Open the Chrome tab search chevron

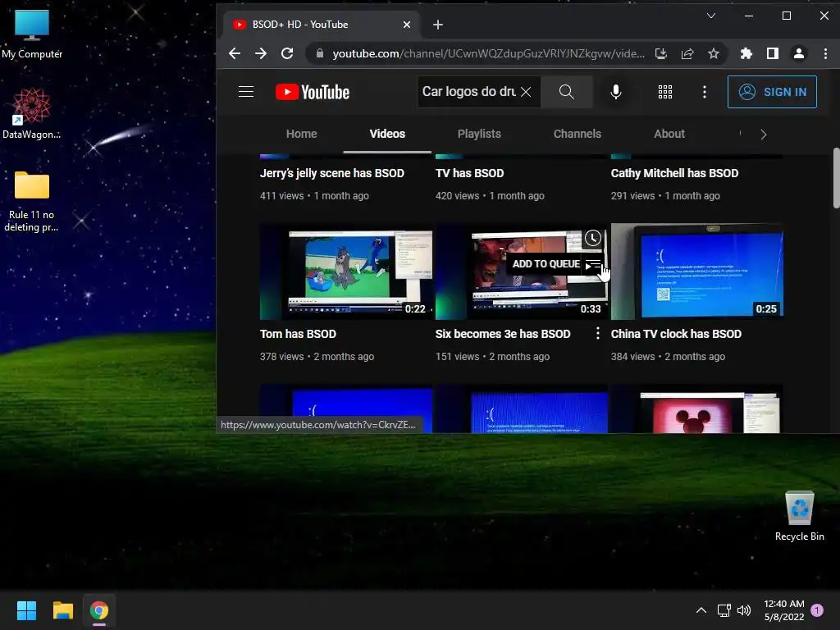click(711, 16)
